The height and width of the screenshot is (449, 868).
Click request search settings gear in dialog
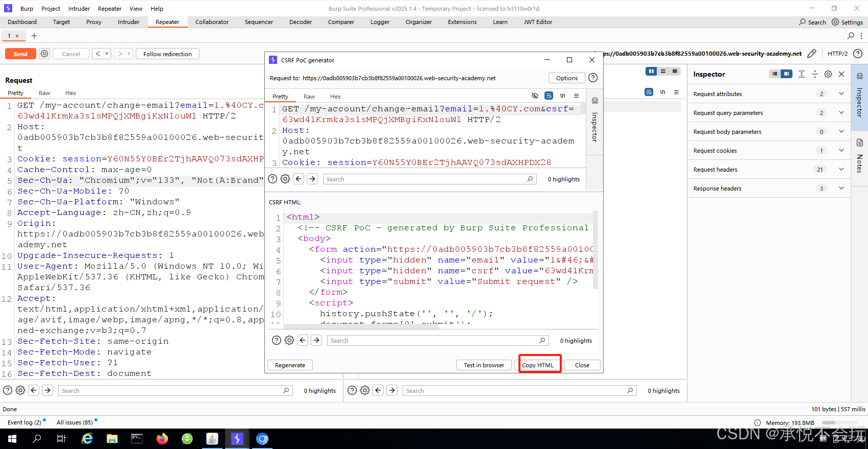[x=285, y=179]
